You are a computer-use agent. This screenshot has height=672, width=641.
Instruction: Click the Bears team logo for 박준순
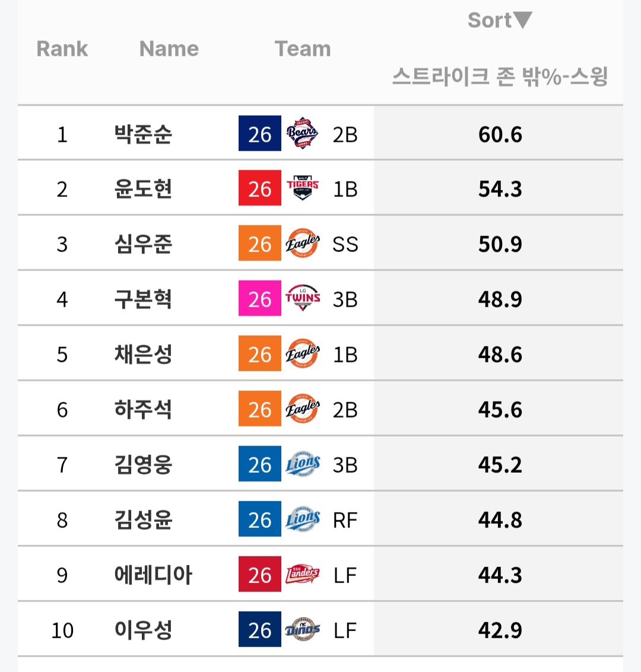302,134
